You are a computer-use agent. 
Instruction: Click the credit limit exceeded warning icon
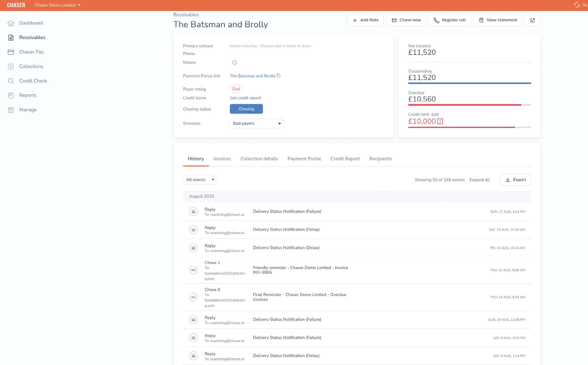pyautogui.click(x=440, y=121)
